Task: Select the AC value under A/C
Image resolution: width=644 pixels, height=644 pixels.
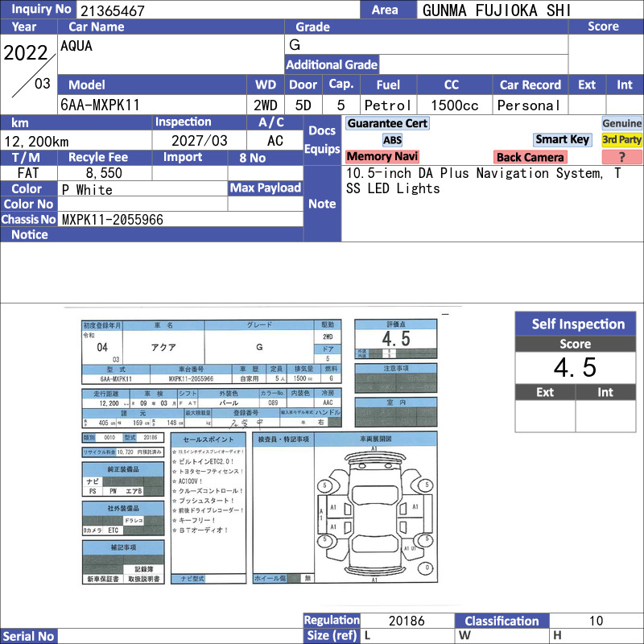Action: pyautogui.click(x=275, y=141)
